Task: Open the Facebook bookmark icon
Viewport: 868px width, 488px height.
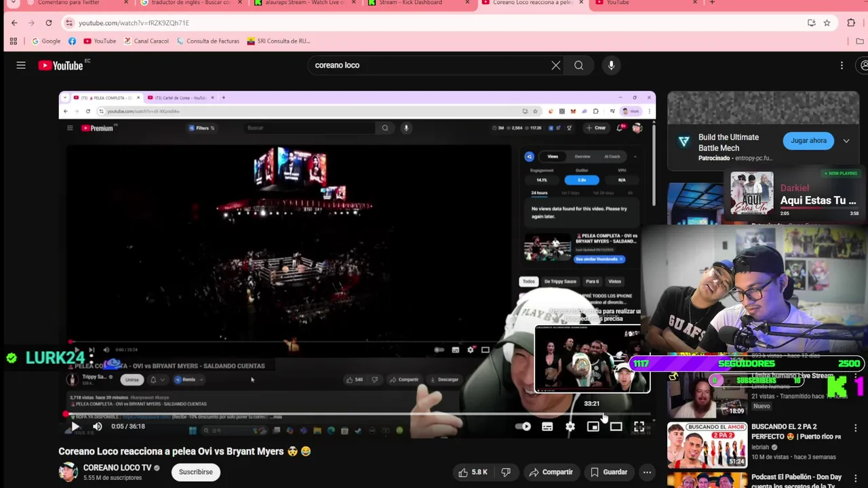Action: click(x=72, y=41)
